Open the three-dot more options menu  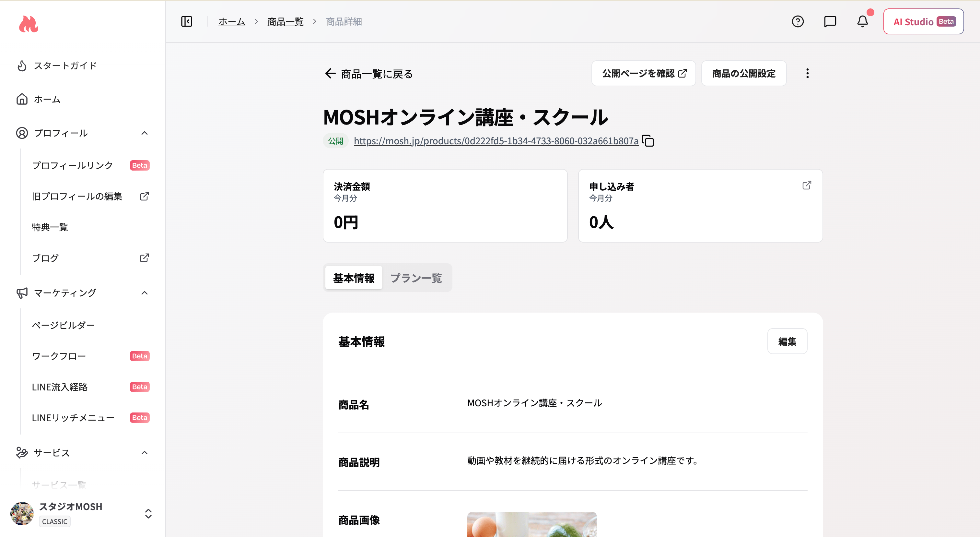click(x=807, y=74)
